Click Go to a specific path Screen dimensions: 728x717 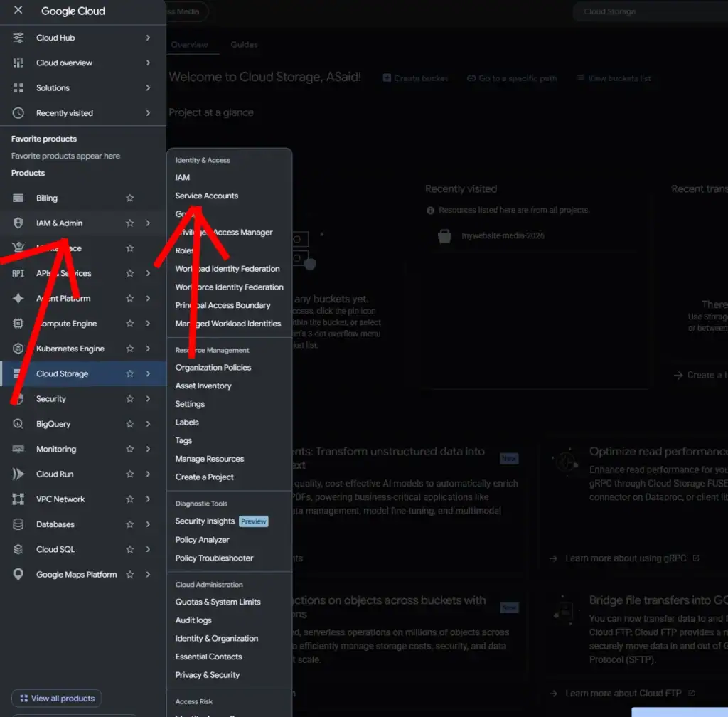[512, 78]
